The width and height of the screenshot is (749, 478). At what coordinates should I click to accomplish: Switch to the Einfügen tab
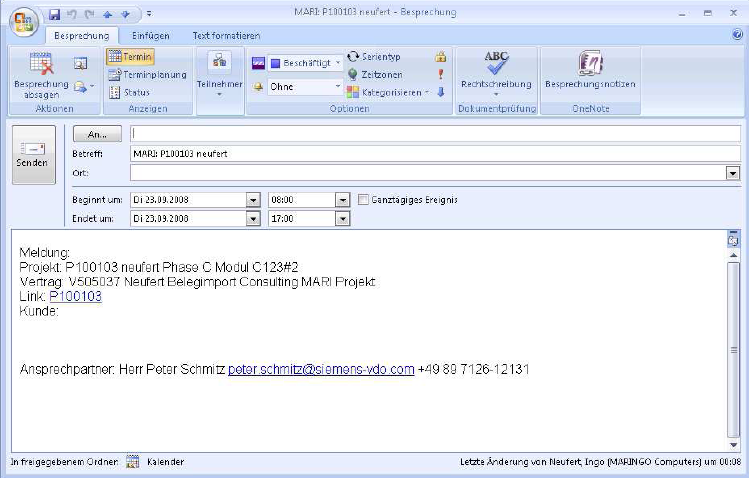(150, 35)
